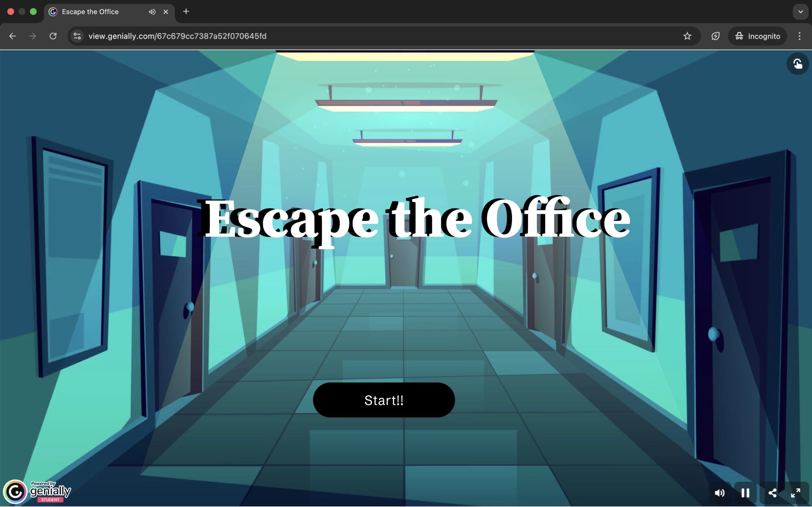The image size is (812, 507).
Task: Close the Escape the Office tab
Action: (x=166, y=12)
